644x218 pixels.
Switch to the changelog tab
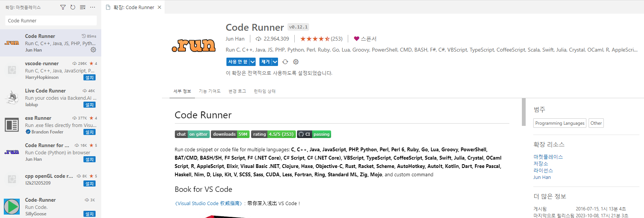[237, 91]
